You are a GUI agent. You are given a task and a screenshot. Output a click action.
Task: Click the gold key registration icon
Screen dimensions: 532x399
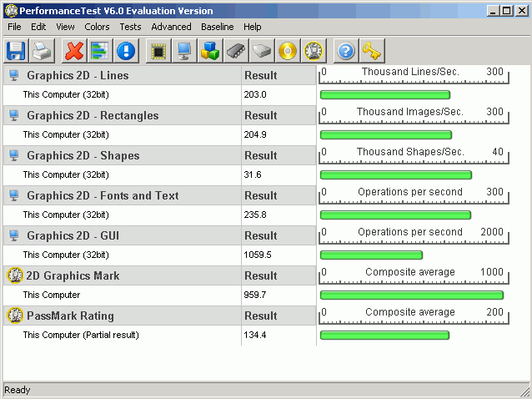(372, 51)
